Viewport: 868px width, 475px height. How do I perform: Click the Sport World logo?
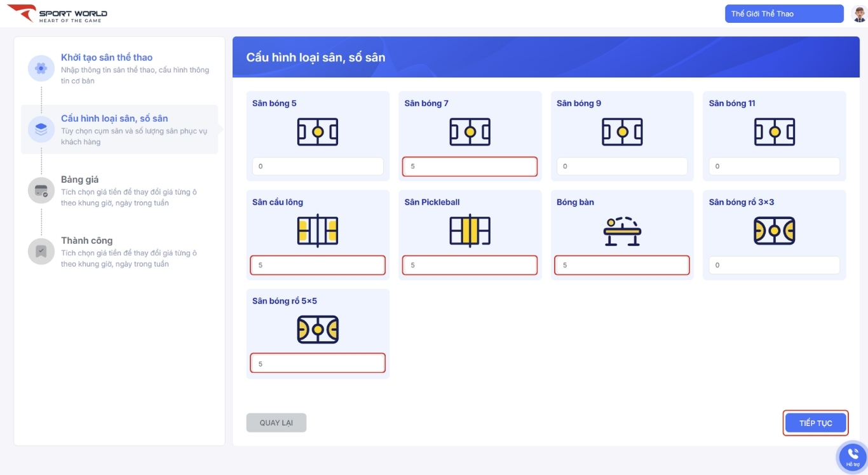coord(57,14)
